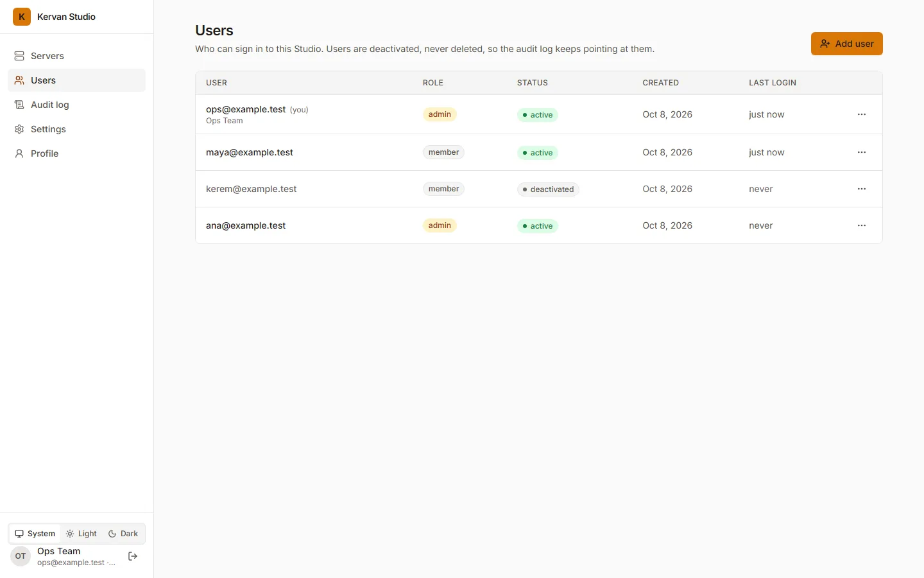This screenshot has width=924, height=578.
Task: Click the STATUS column header
Action: (x=533, y=83)
